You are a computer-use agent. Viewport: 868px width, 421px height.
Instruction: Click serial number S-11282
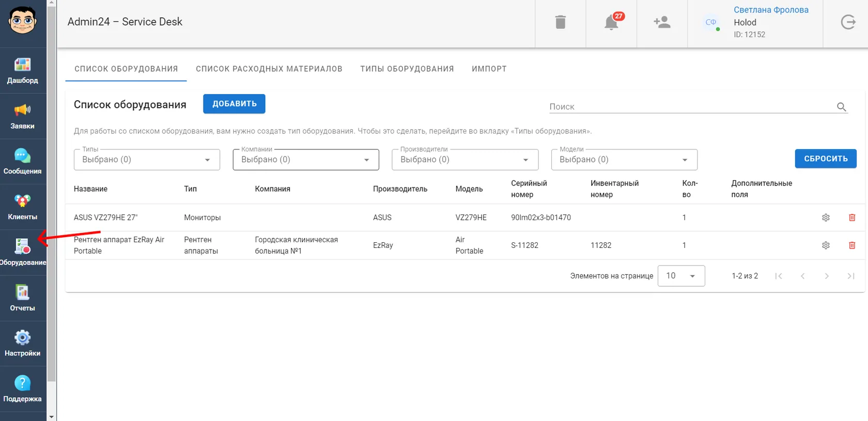tap(524, 245)
